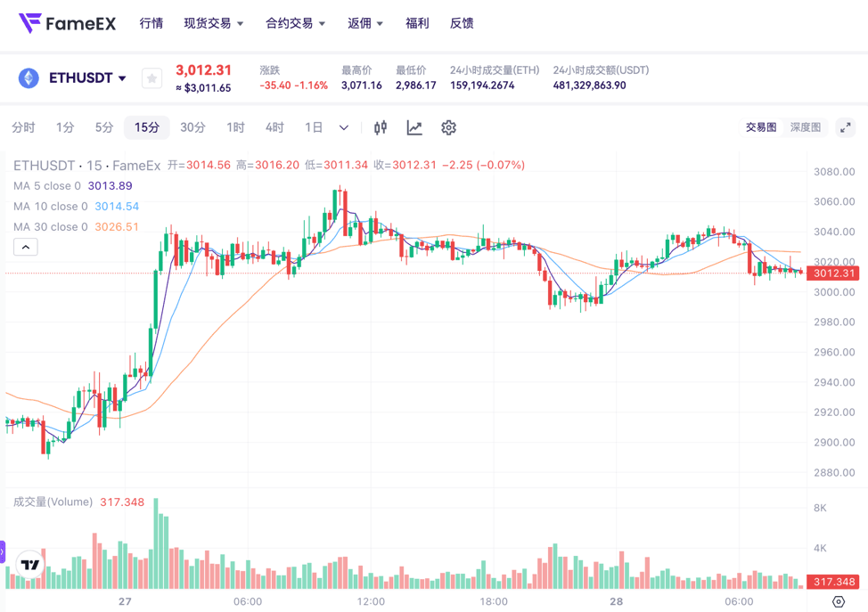The width and height of the screenshot is (868, 612).
Task: Open the 现货交易 menu
Action: (x=213, y=23)
